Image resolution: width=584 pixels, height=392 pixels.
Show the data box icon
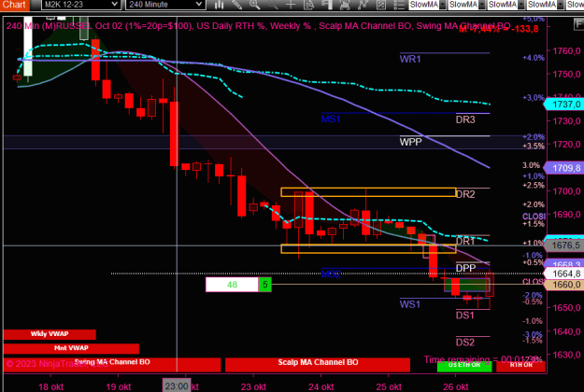(308, 5)
